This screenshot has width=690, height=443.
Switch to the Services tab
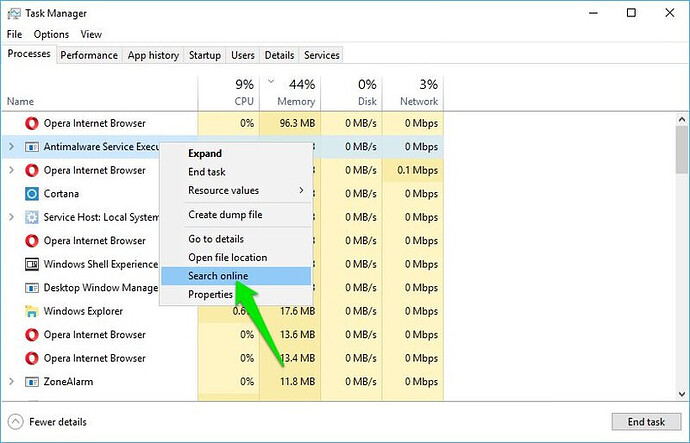322,55
